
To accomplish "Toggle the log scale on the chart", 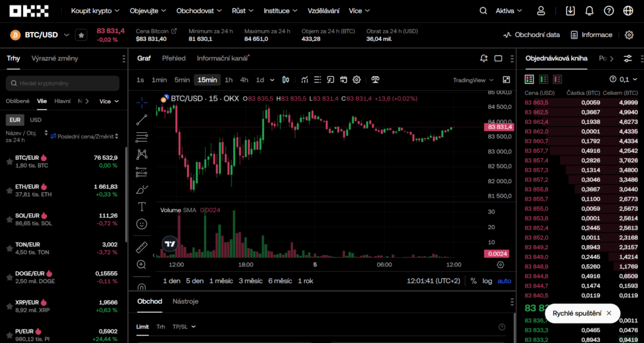I will pyautogui.click(x=487, y=281).
